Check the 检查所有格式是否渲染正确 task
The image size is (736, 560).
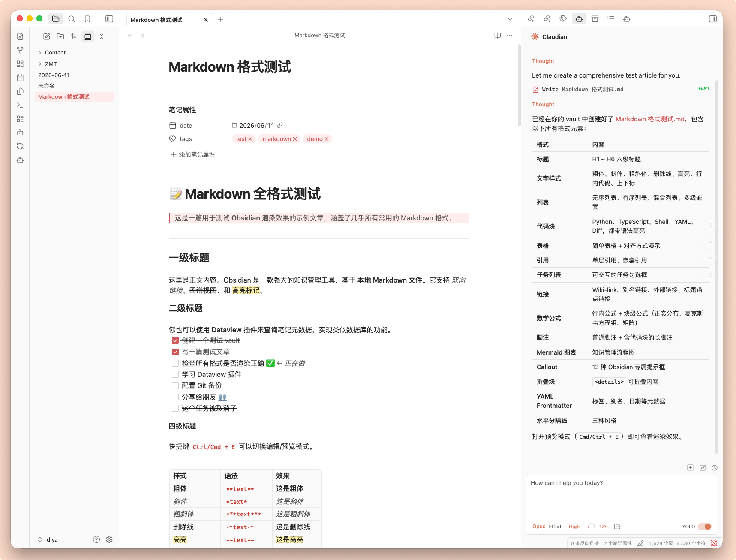click(175, 363)
